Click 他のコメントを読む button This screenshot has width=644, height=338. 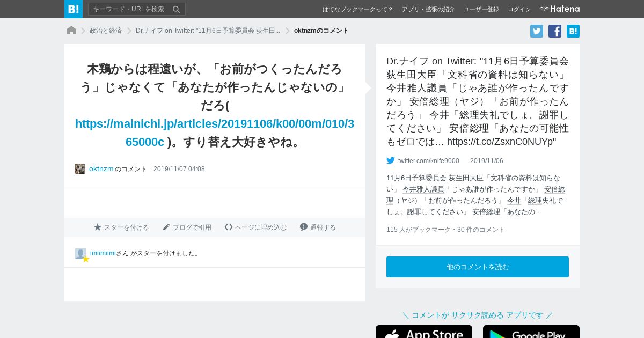478,267
